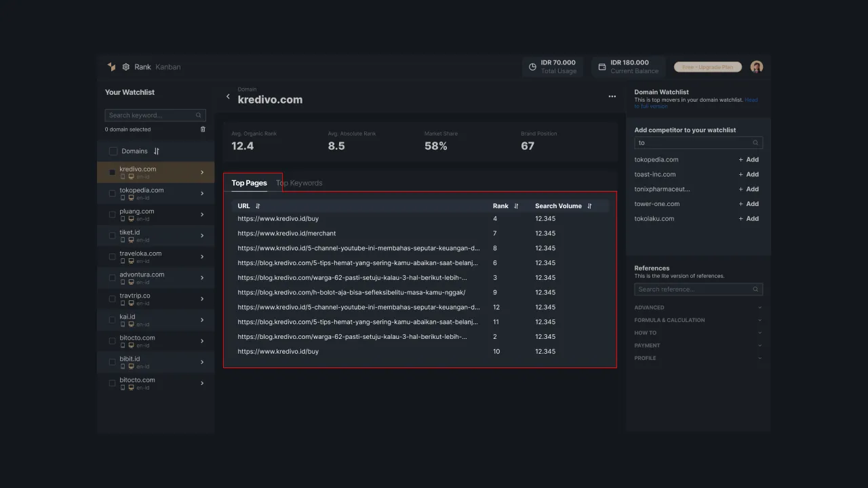Sort table by Search Volume column
The width and height of the screenshot is (868, 488).
tap(589, 206)
